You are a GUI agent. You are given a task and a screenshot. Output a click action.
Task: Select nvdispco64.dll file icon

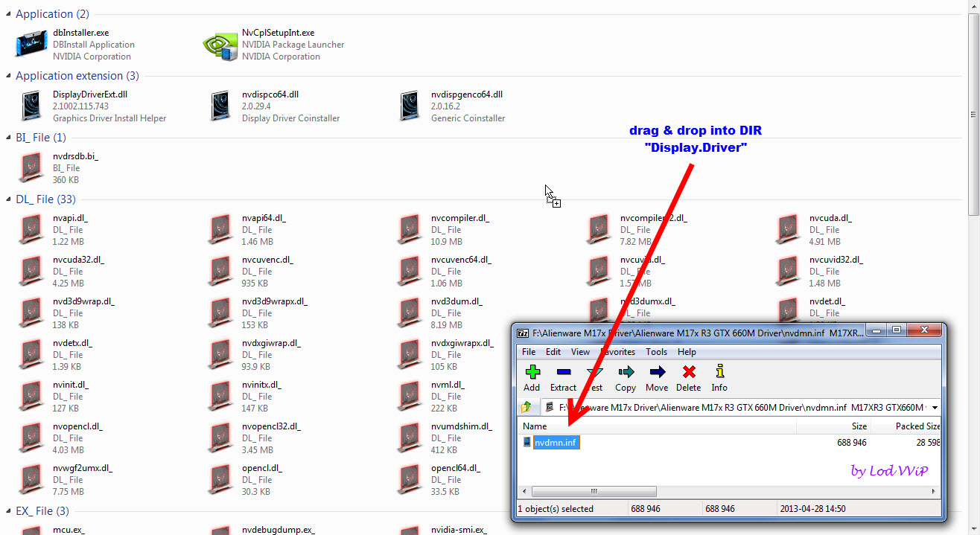220,106
